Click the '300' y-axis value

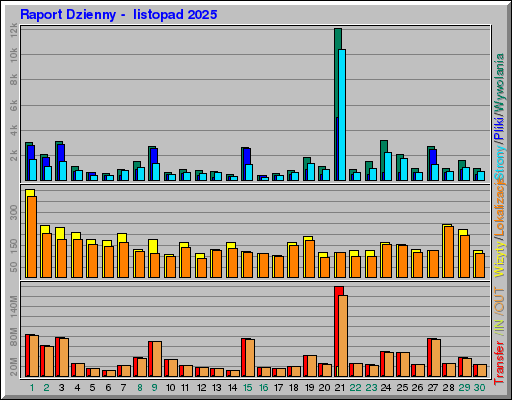point(14,212)
